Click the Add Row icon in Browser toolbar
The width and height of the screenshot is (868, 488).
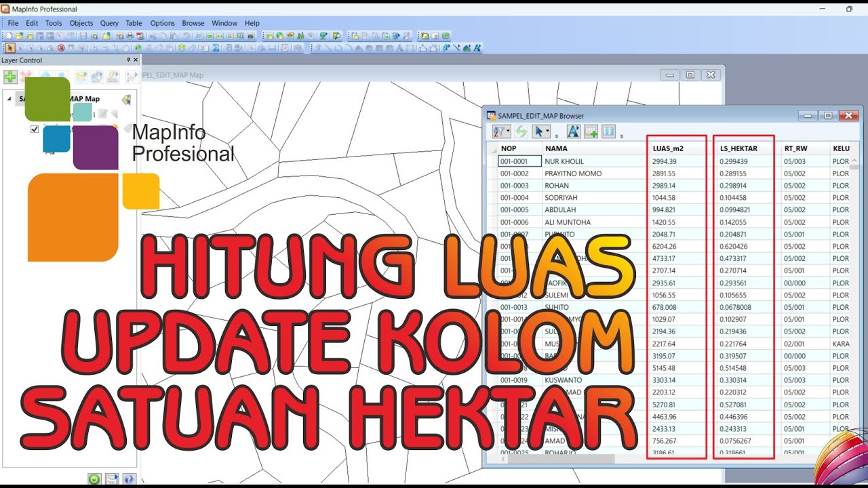click(591, 131)
